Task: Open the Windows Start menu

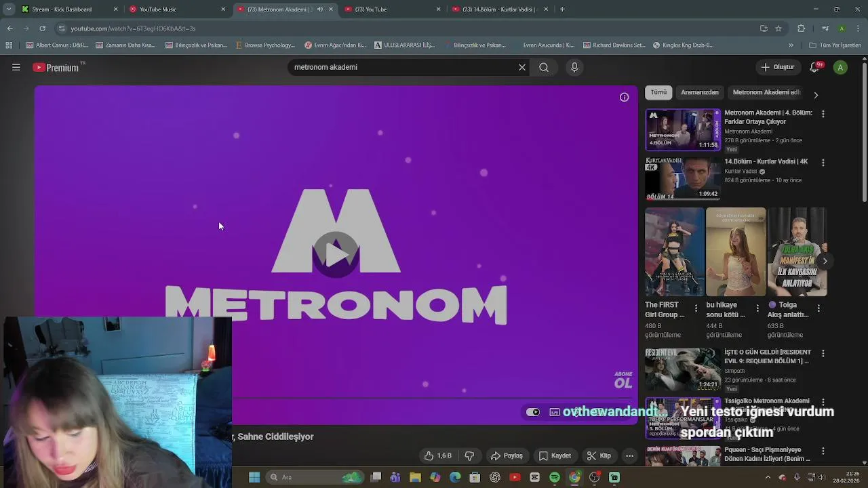Action: pos(254,477)
